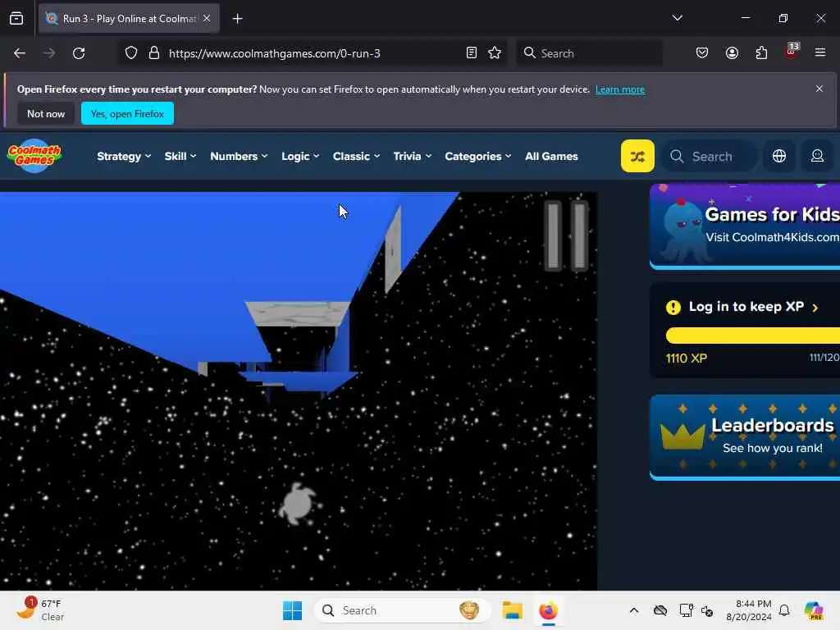
Task: Open the Learn more link
Action: pyautogui.click(x=620, y=89)
